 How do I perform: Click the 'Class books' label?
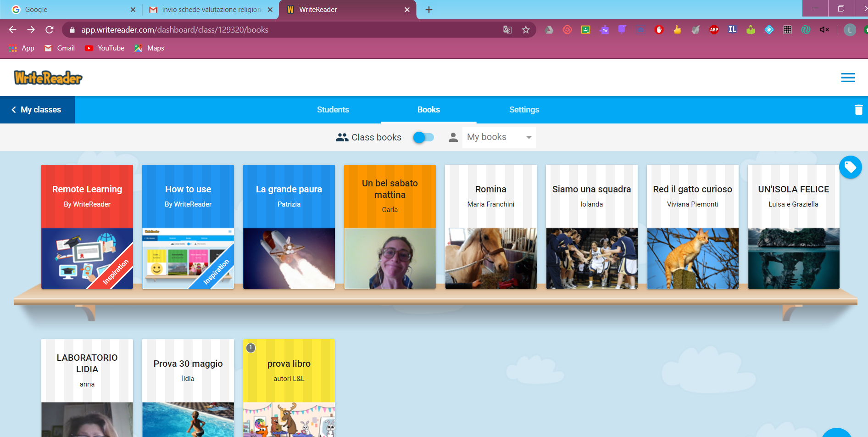point(376,137)
